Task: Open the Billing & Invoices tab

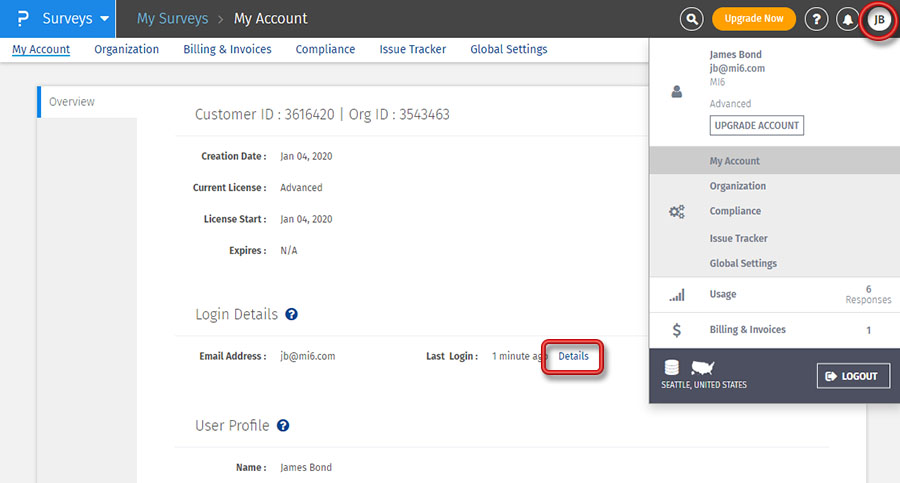Action: [x=227, y=49]
